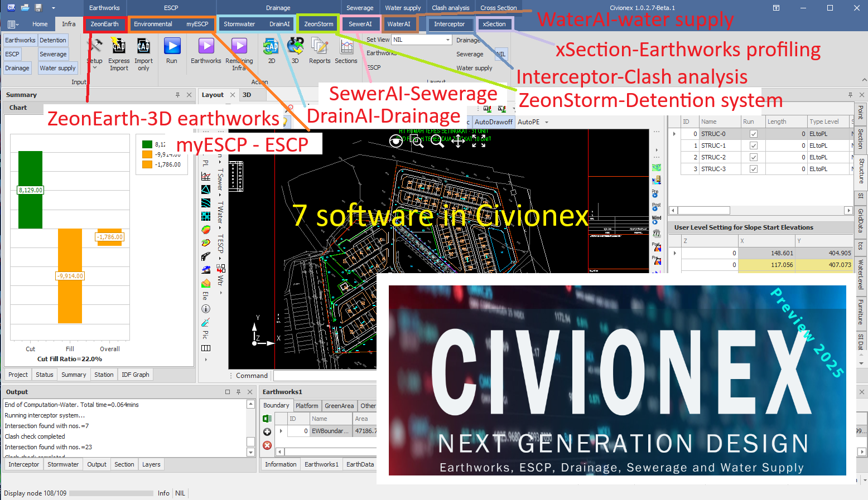Image resolution: width=868 pixels, height=500 pixels.
Task: Click the Command input field
Action: click(325, 376)
